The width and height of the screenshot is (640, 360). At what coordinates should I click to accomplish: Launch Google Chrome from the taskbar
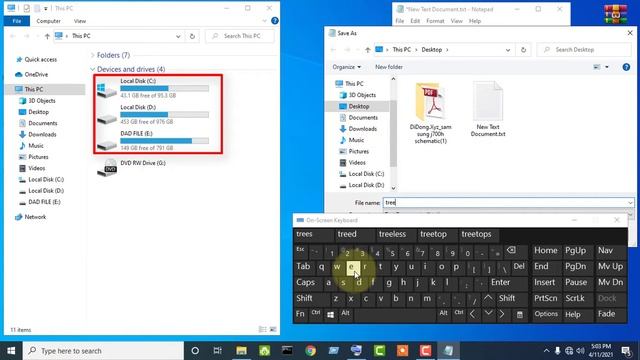click(311, 351)
